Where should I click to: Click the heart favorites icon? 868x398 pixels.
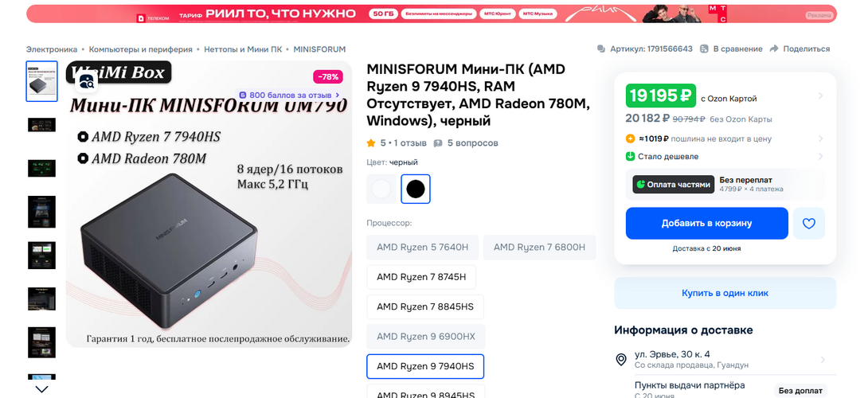tap(808, 224)
